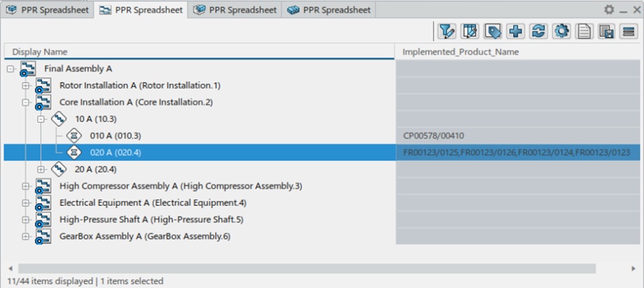Click the blank document page icon
Screen dimensions: 644x288
point(584,31)
